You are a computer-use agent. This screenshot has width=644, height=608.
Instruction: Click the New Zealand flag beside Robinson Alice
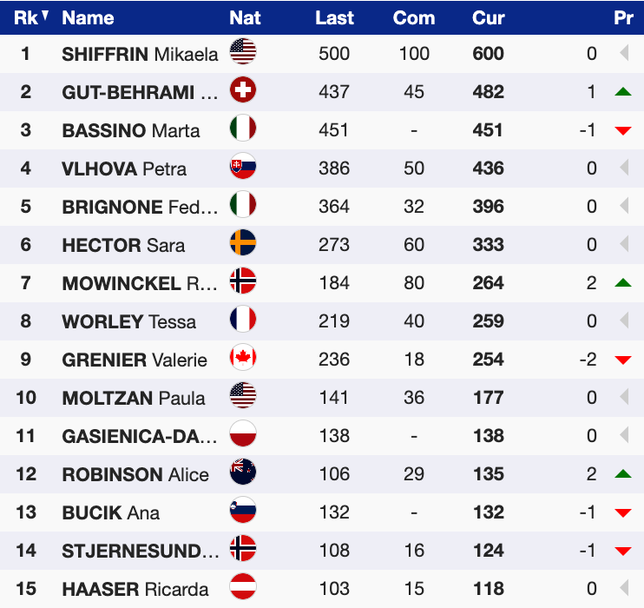coord(243,474)
